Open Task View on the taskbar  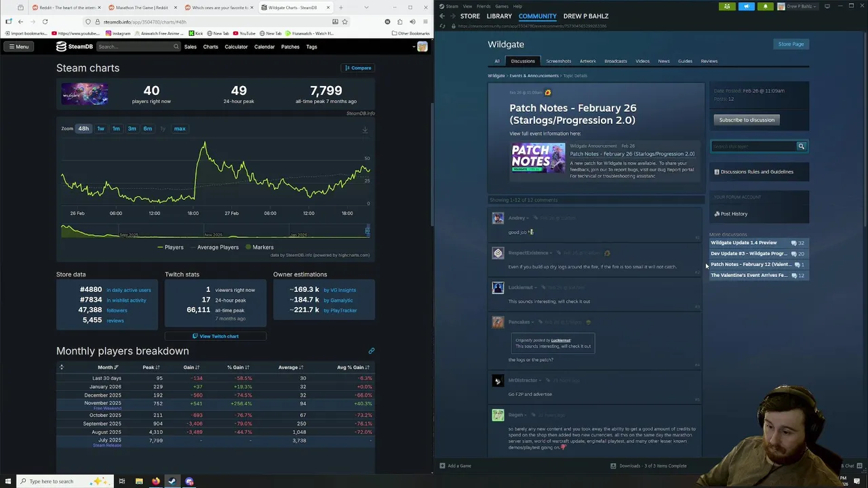pos(122,481)
